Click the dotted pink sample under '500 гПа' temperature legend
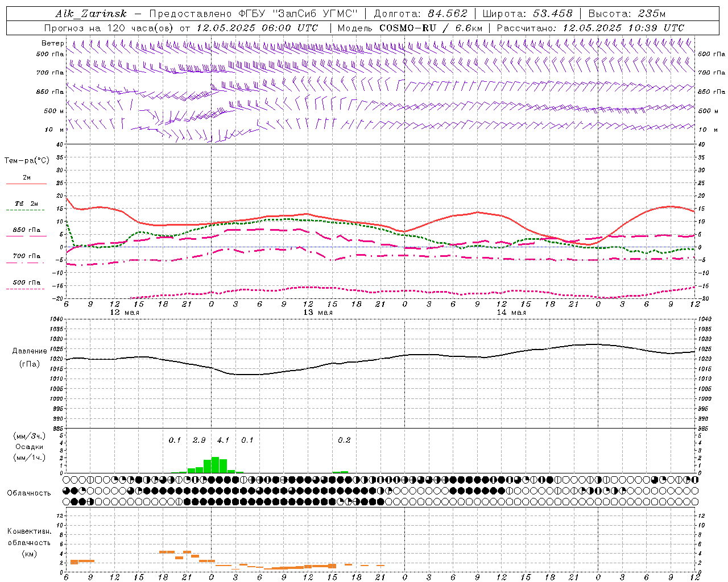 click(x=26, y=289)
